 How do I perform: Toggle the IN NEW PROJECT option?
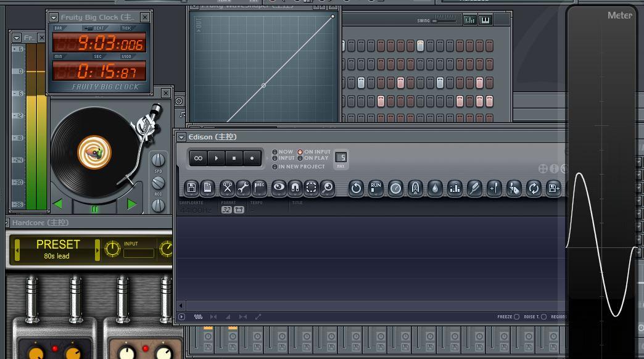click(298, 167)
